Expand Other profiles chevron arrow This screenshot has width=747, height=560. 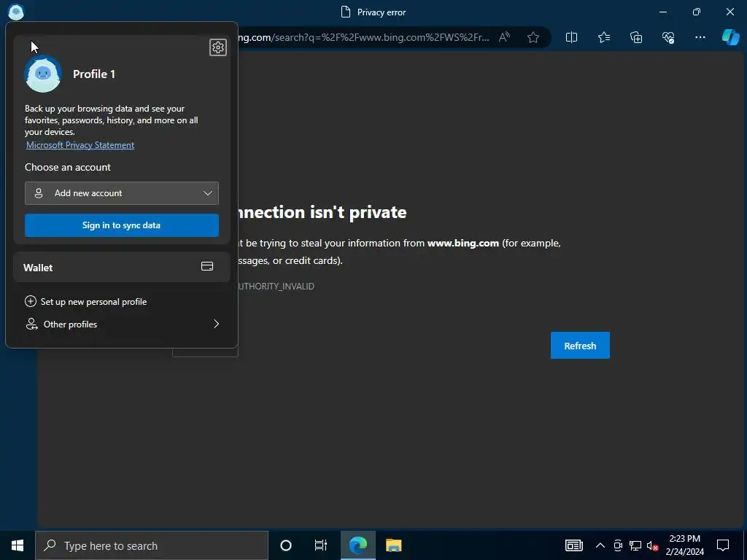point(216,324)
